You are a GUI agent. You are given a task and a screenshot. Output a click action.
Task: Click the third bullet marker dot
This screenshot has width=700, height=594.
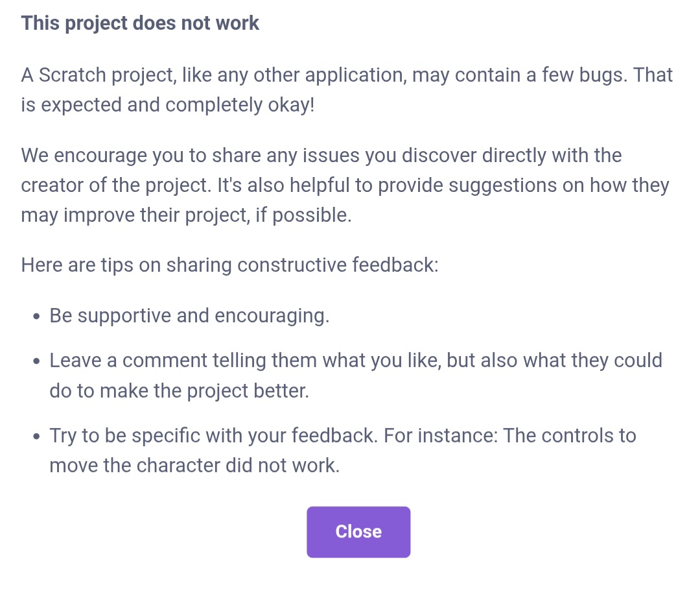click(36, 436)
